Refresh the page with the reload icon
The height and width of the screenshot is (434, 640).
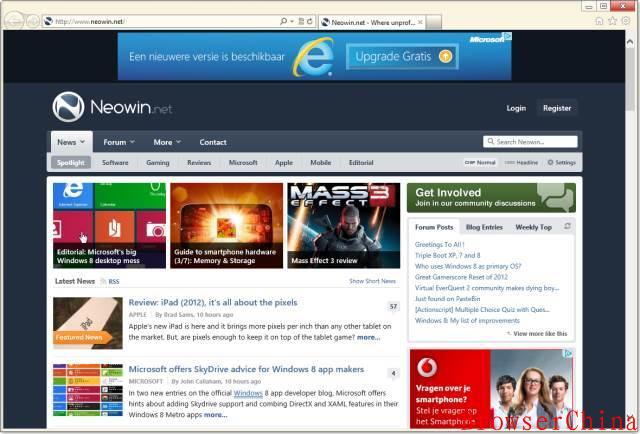[x=310, y=21]
